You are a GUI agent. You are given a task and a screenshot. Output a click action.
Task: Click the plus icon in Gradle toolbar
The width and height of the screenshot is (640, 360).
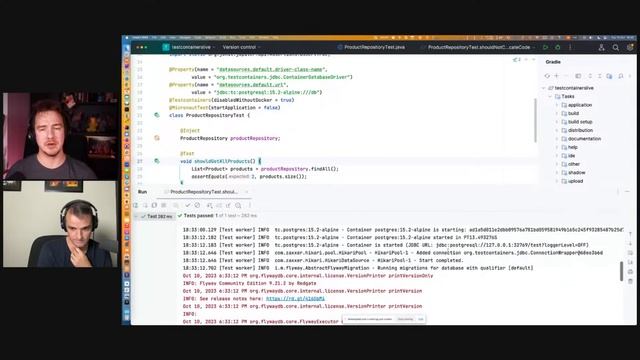point(556,76)
